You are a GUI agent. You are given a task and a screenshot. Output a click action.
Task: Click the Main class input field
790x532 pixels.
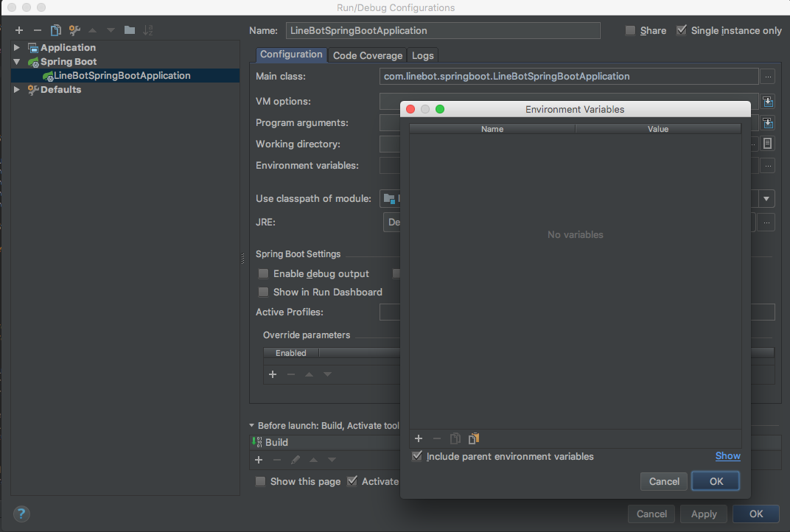click(569, 77)
